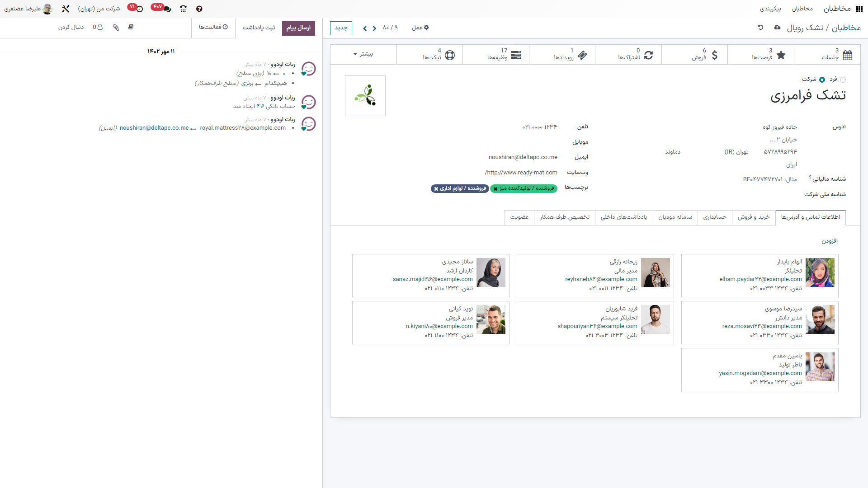Remove the office supplies vendor tag
Image resolution: width=868 pixels, height=488 pixels.
(x=436, y=189)
